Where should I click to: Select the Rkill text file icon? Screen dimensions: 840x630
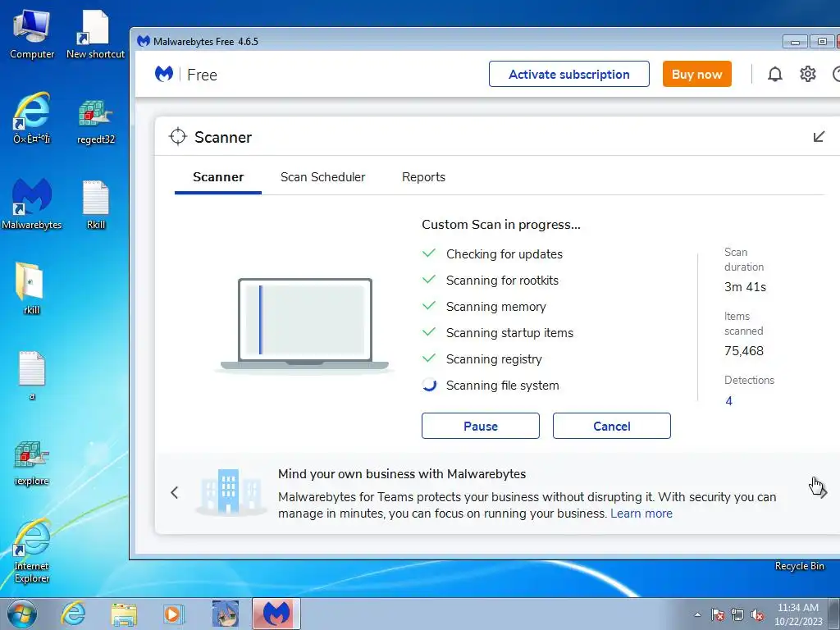[96, 204]
